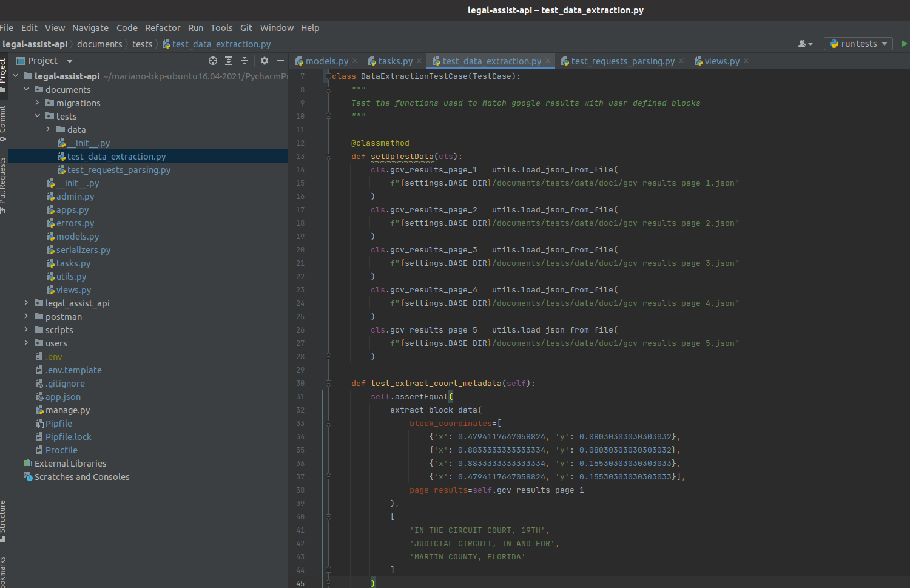Toggle the Structure tool window

[x=3, y=519]
